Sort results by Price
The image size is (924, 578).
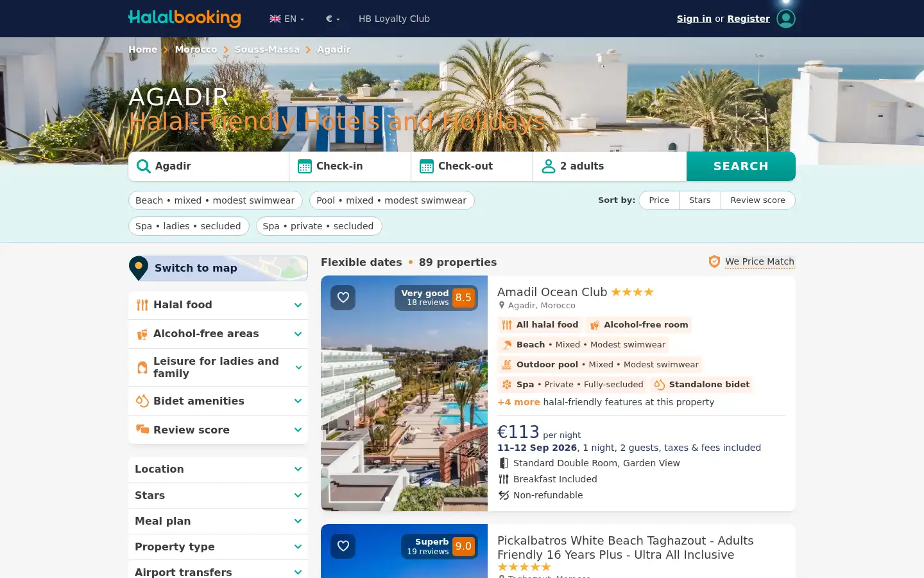(x=659, y=200)
